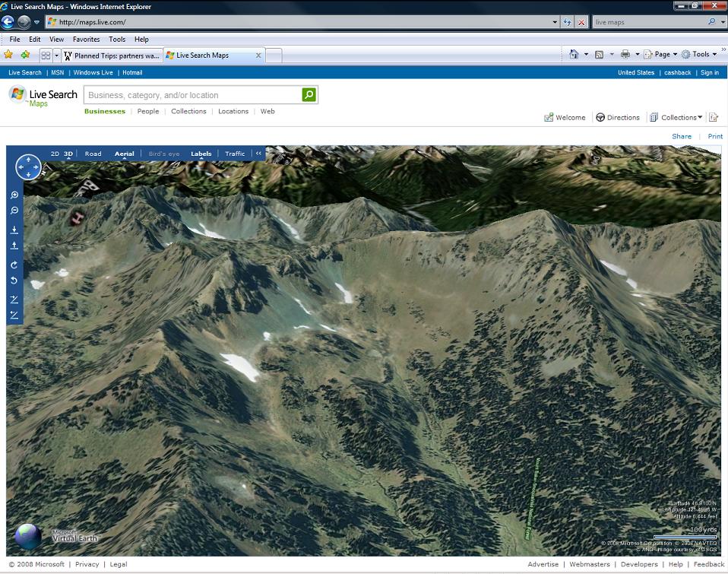This screenshot has width=728, height=574.
Task: Switch the map to 2D mode
Action: point(55,154)
